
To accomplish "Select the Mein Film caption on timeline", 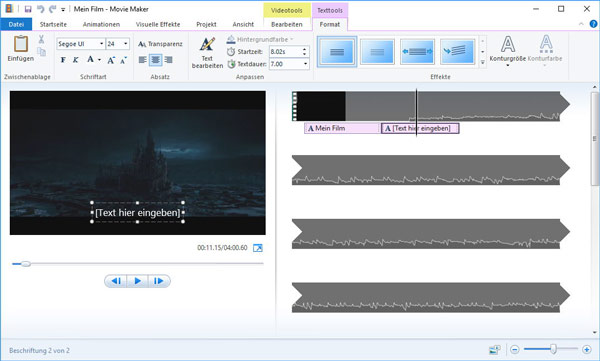I will 342,128.
